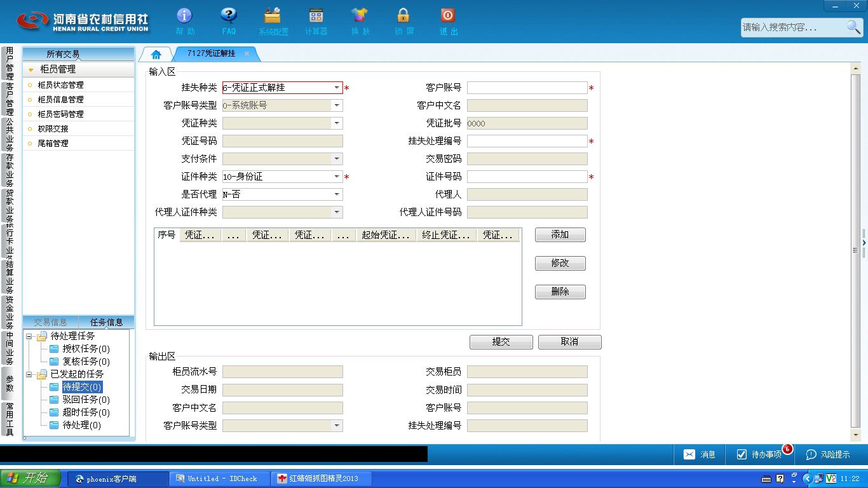
Task: Open the 消息 messages envelope icon
Action: pyautogui.click(x=689, y=454)
